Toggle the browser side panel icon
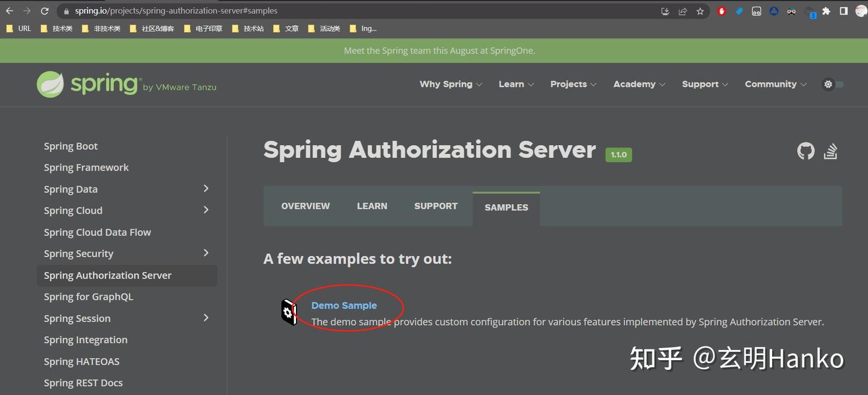Screen dimensions: 868x395 844,11
